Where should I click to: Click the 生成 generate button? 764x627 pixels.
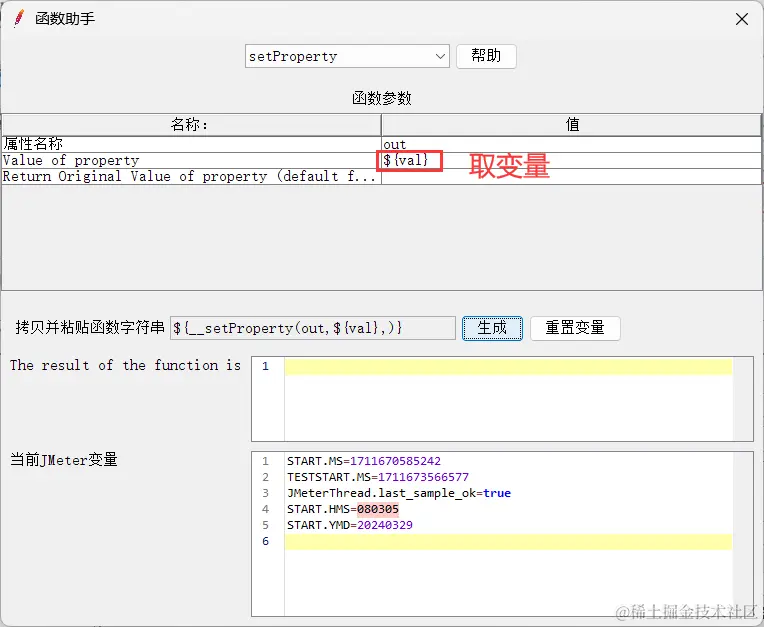pyautogui.click(x=492, y=328)
